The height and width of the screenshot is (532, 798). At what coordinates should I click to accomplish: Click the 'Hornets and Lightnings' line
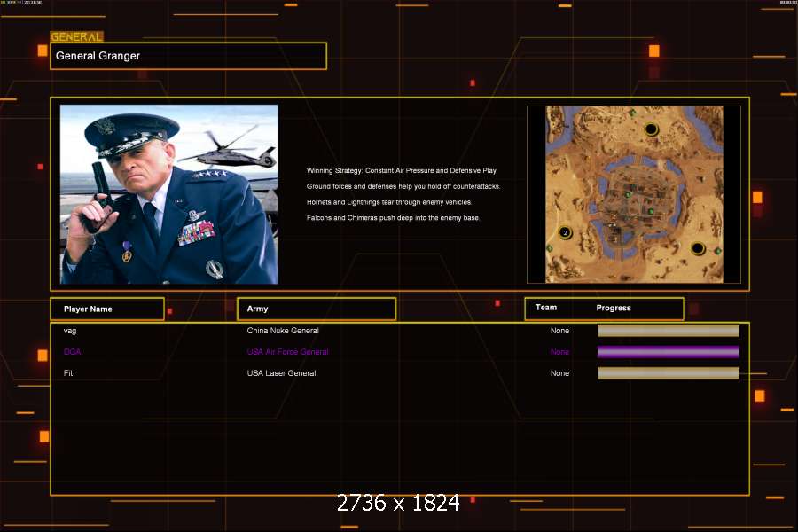[x=389, y=202]
